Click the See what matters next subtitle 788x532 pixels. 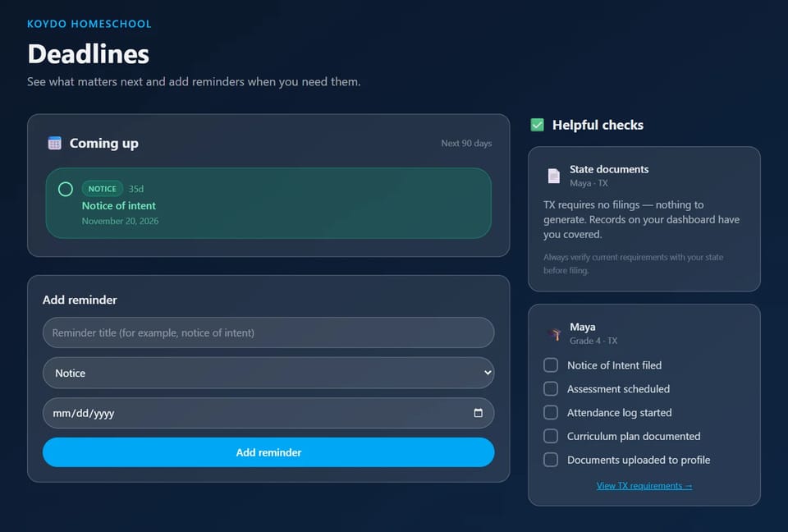[x=194, y=81]
